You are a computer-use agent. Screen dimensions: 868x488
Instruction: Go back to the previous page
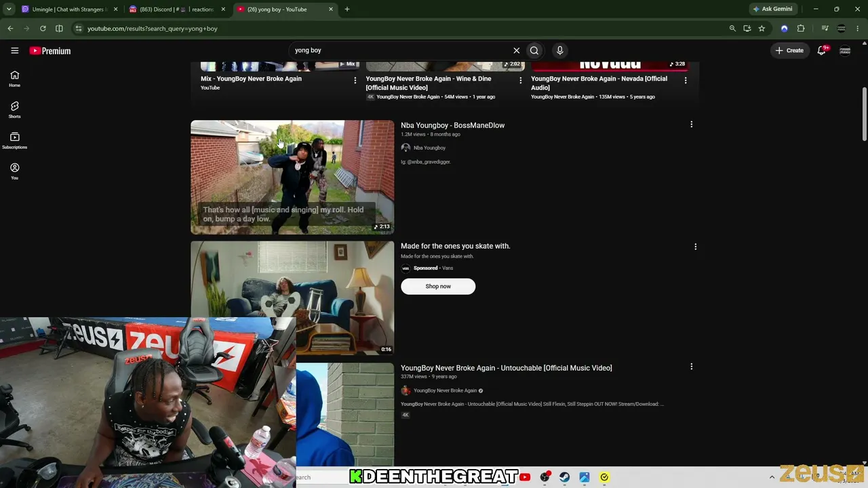[10, 28]
